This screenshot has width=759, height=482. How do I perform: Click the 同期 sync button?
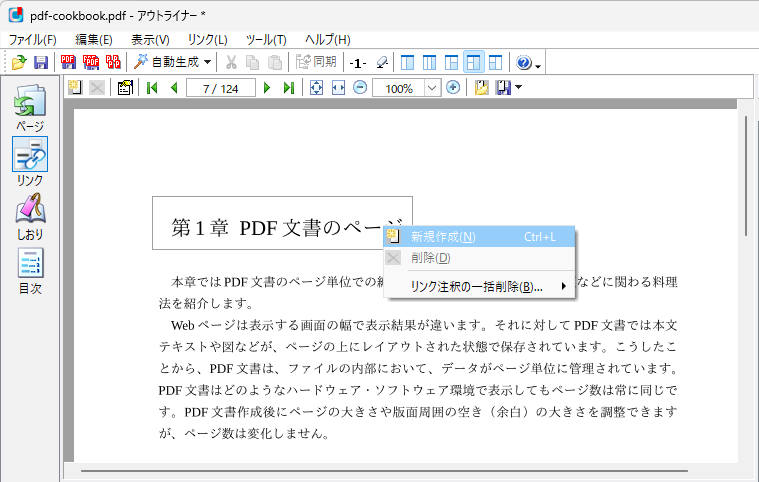316,63
